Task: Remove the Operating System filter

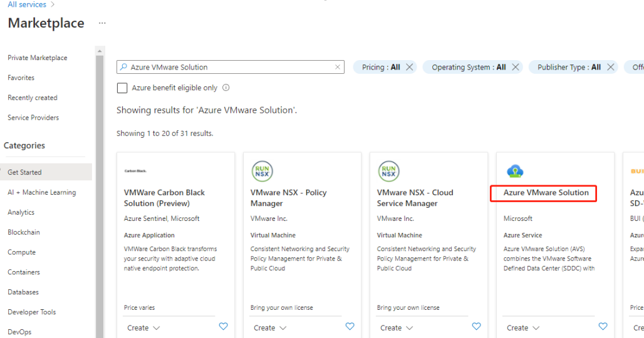Action: coord(516,67)
